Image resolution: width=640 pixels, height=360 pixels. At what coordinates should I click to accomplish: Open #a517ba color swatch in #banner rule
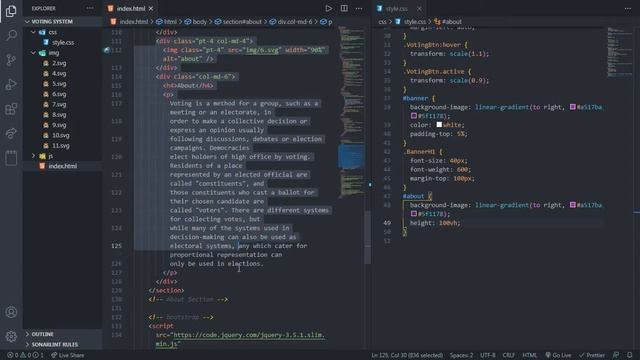(573, 107)
